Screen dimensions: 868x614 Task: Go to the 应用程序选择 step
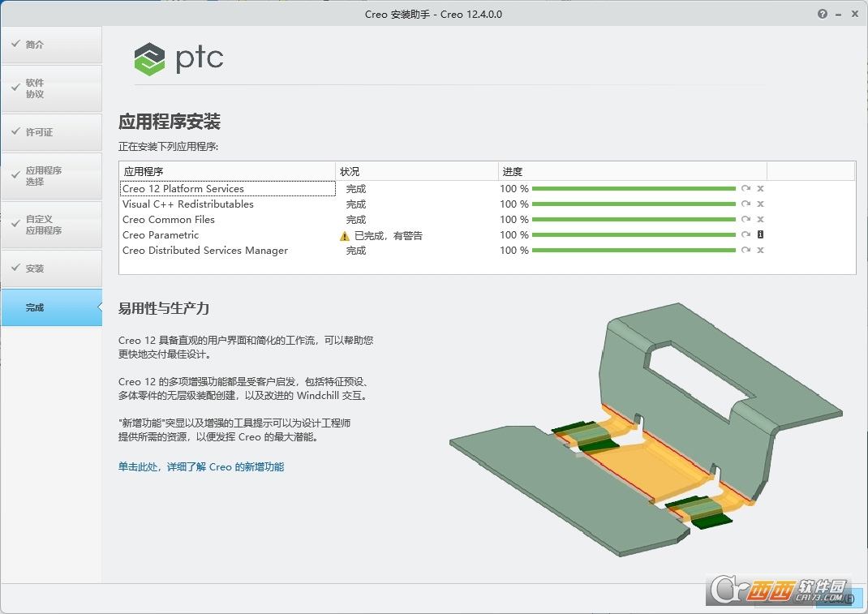pyautogui.click(x=51, y=175)
